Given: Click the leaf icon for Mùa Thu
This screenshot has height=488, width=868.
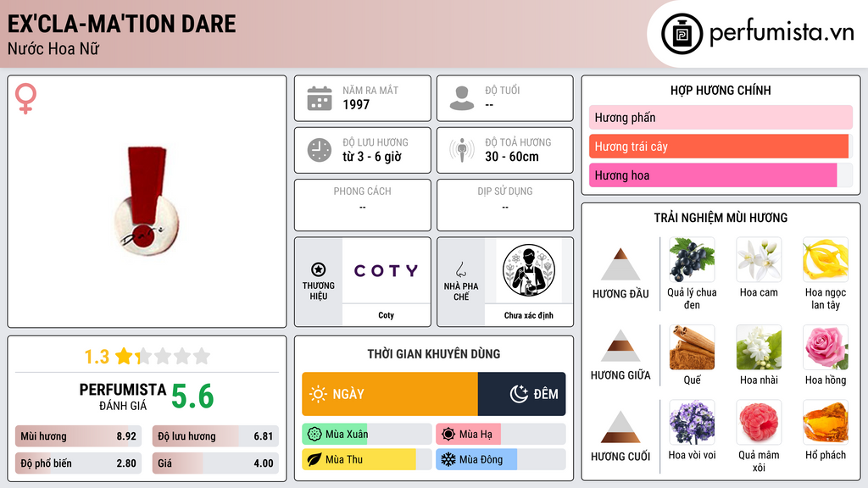Looking at the screenshot, I should [x=314, y=460].
